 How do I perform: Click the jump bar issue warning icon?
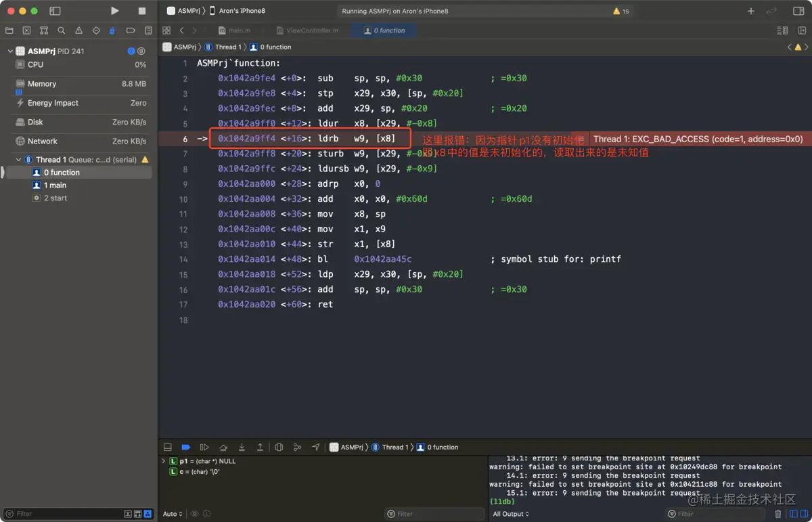(798, 47)
